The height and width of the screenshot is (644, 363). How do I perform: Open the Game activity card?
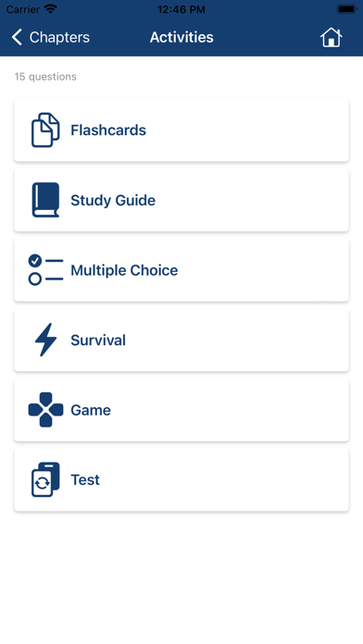(181, 410)
